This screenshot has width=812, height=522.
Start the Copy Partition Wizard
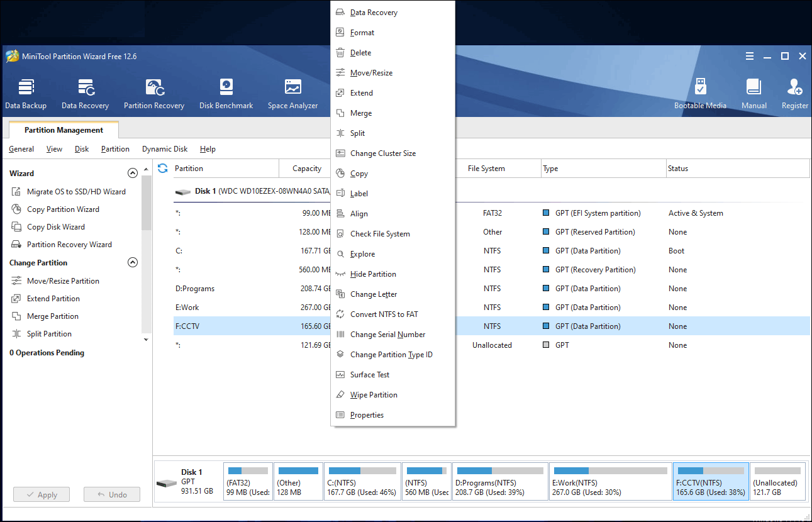[x=55, y=209]
